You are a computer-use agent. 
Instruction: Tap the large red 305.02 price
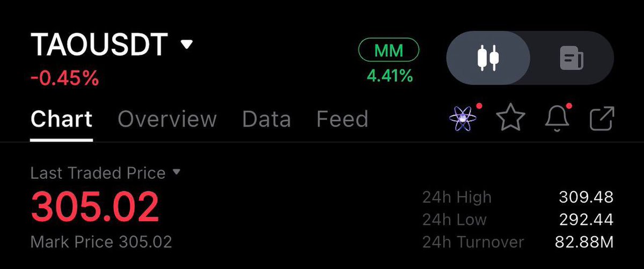pos(95,207)
